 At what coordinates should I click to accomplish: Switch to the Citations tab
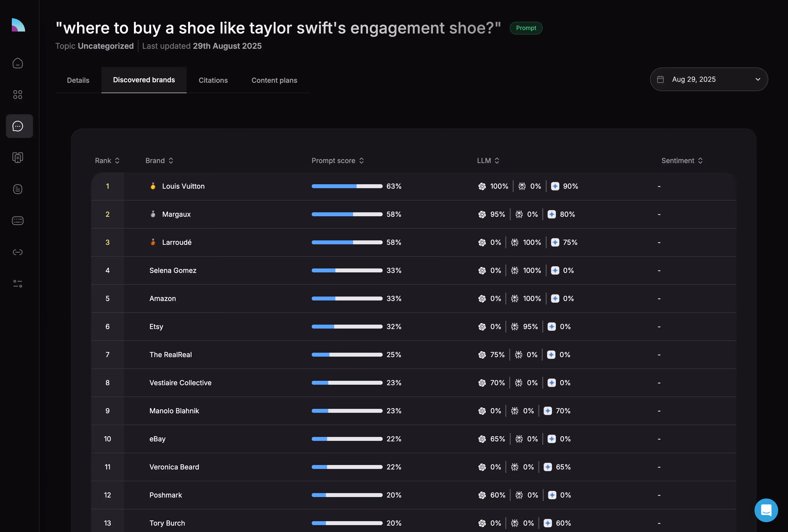tap(213, 80)
